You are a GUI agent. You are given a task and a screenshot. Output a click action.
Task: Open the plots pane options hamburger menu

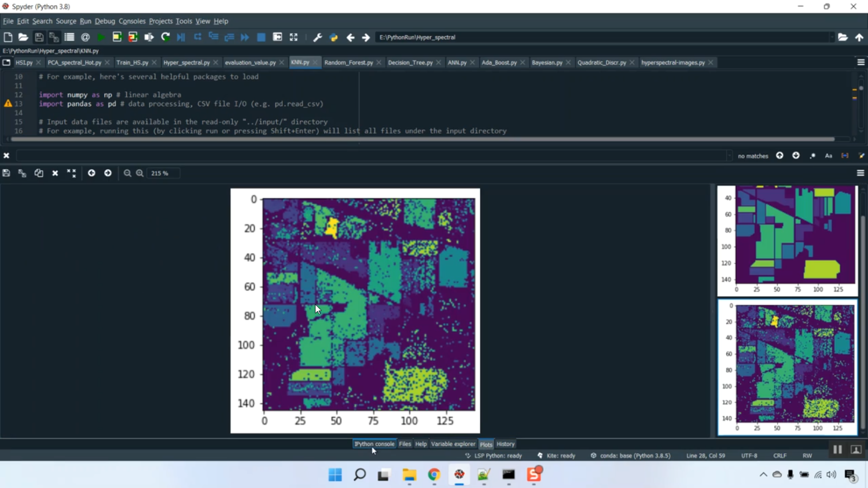pyautogui.click(x=860, y=173)
